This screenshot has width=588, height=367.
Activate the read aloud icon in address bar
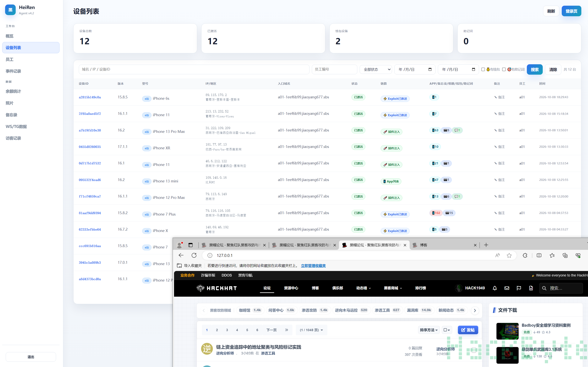tap(497, 255)
